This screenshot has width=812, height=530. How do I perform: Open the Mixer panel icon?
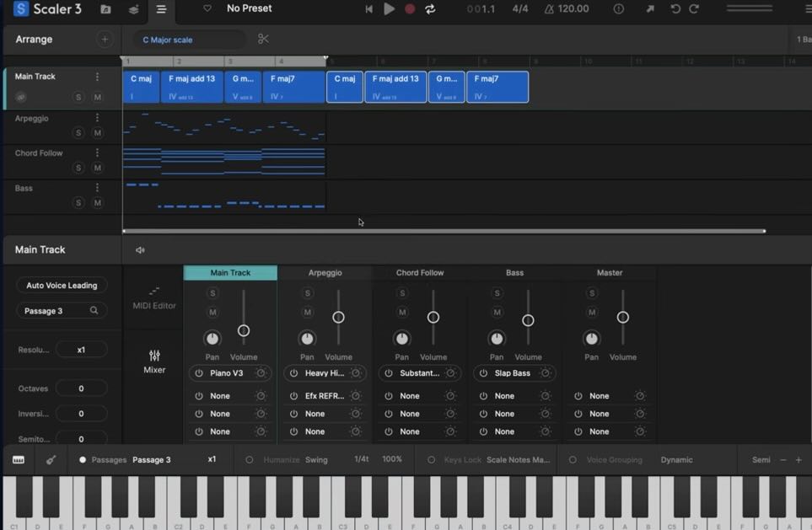pos(154,361)
